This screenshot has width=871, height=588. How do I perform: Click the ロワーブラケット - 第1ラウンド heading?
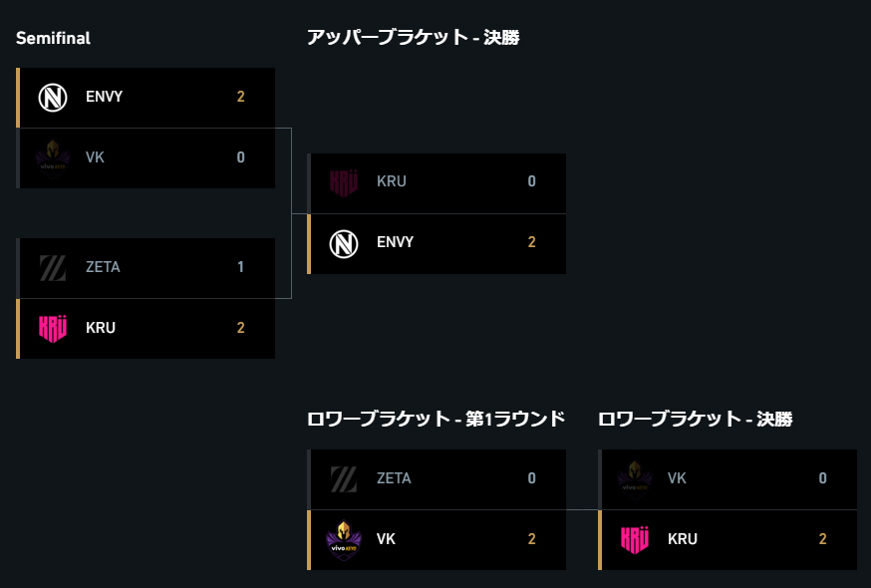(436, 419)
